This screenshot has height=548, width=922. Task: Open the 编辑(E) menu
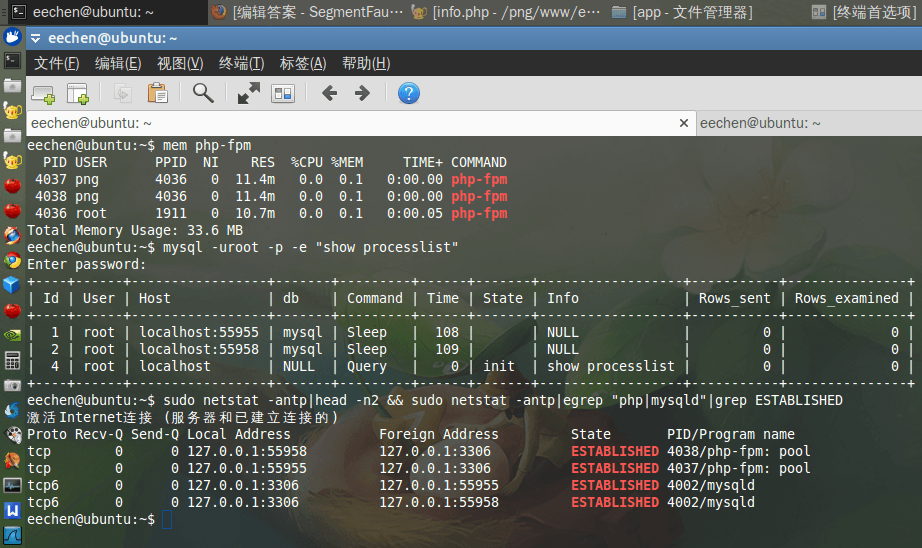pyautogui.click(x=118, y=63)
